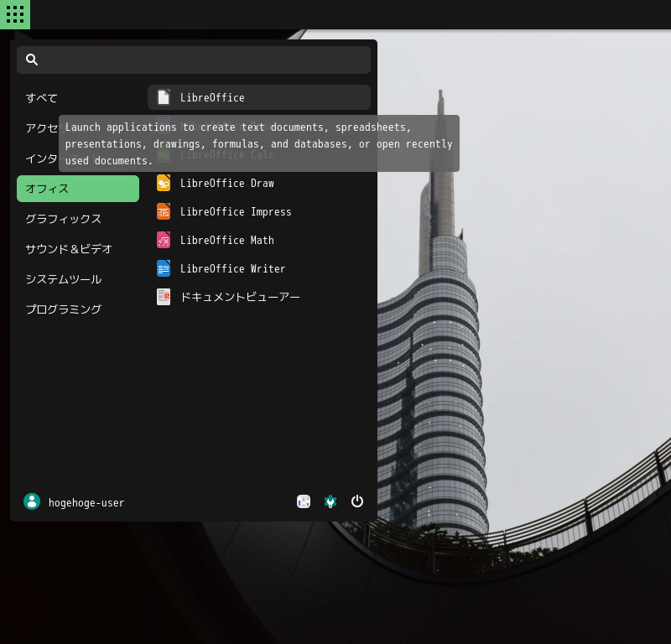
Task: Open settings manager icon beside the gear
Action: click(x=304, y=501)
